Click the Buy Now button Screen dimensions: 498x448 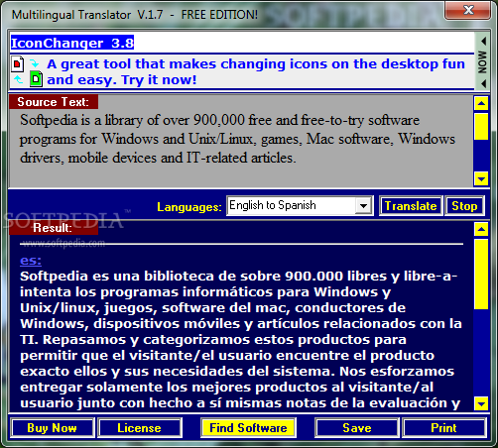click(53, 428)
